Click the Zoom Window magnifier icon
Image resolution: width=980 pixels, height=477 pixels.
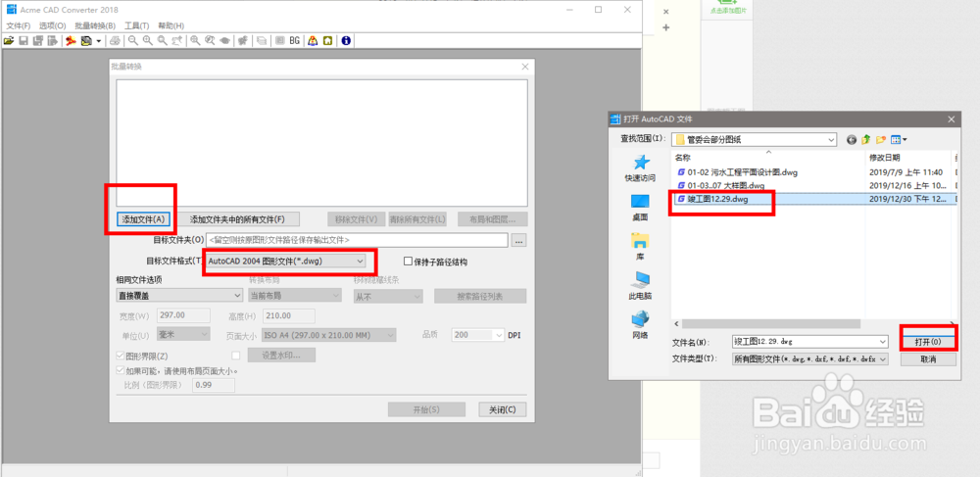163,40
